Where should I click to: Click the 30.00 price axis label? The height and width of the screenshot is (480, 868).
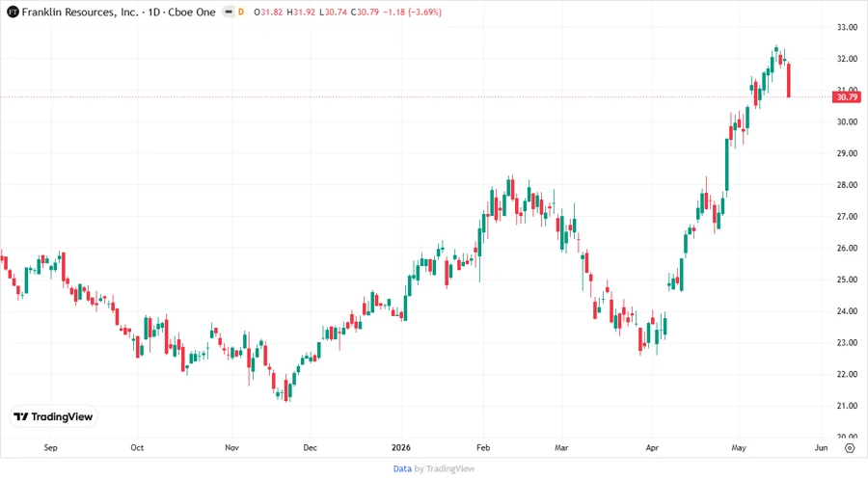coord(847,121)
